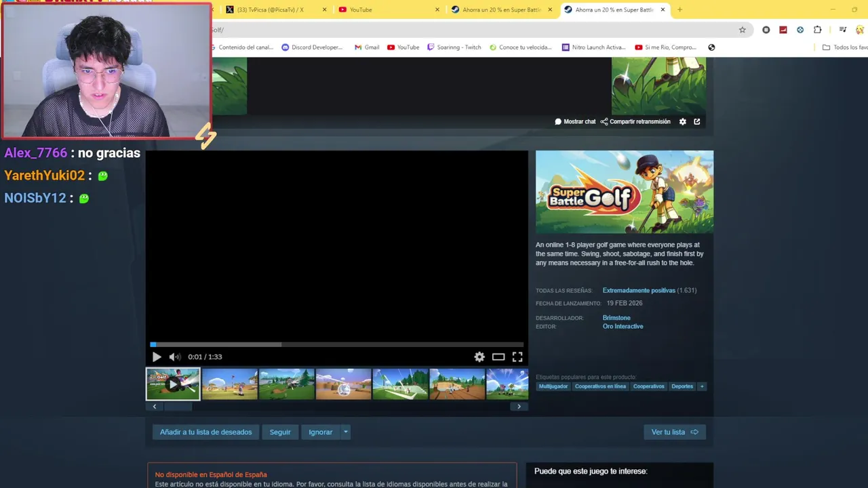
Task: Click the Cooperativos tag
Action: tap(648, 386)
